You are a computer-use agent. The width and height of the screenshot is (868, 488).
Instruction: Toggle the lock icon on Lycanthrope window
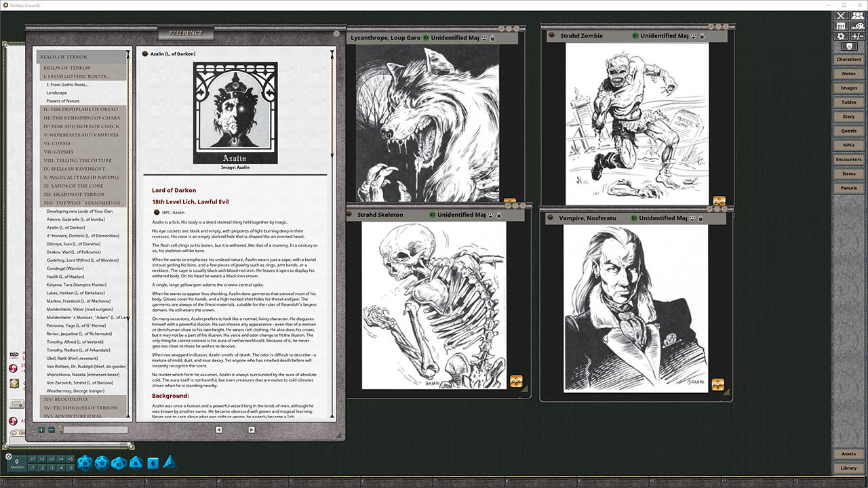492,38
